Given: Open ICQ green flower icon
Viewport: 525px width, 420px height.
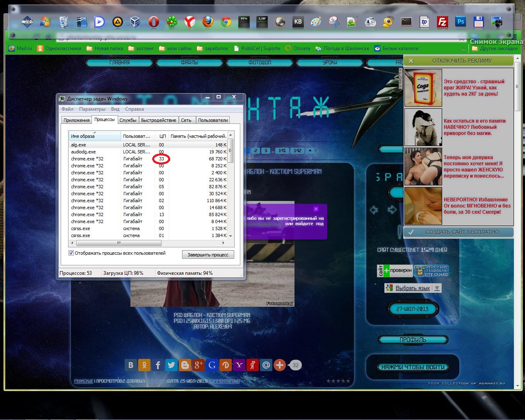Looking at the screenshot, I should [x=171, y=22].
